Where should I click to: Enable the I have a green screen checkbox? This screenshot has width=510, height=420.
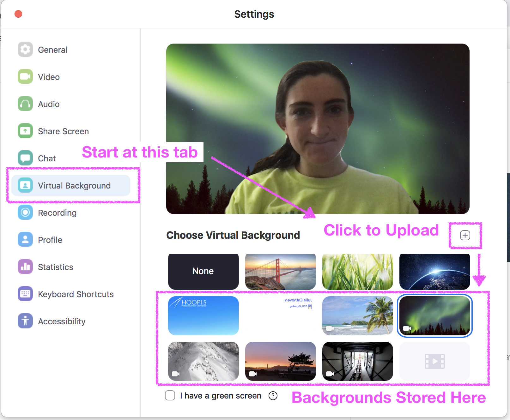point(170,395)
